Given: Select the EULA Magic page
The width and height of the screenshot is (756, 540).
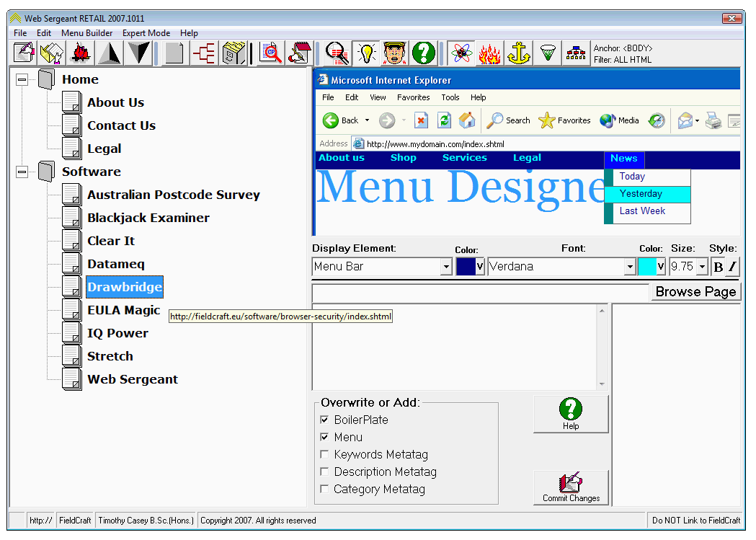Looking at the screenshot, I should (x=123, y=310).
